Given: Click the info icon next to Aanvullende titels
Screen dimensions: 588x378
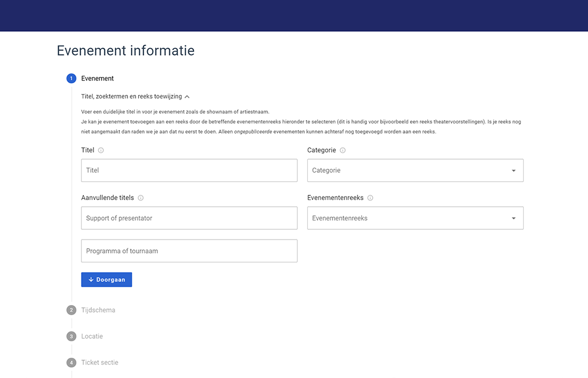Looking at the screenshot, I should [141, 198].
